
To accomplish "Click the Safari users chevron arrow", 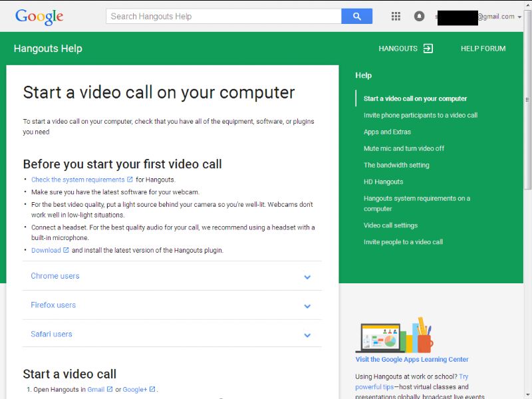I will click(307, 336).
